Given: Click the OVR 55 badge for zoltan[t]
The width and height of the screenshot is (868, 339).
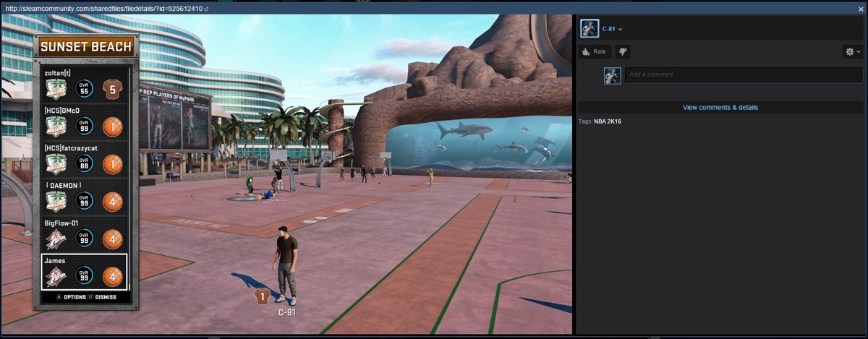Looking at the screenshot, I should (85, 89).
